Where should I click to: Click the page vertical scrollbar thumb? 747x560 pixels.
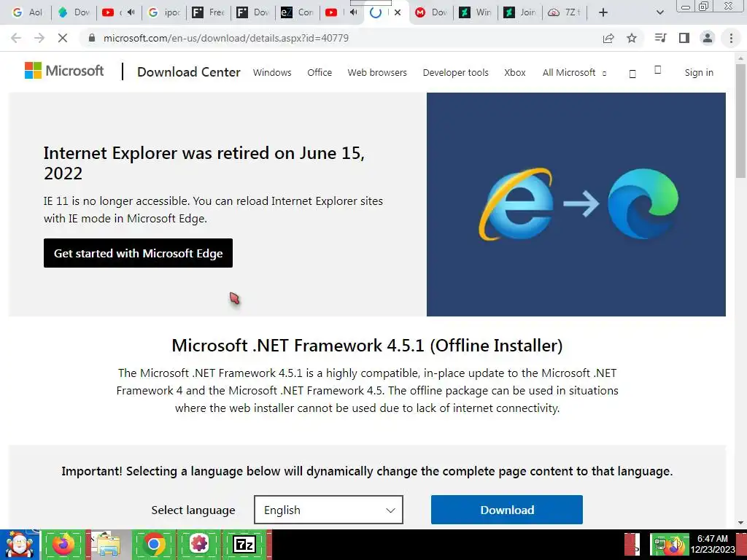741,122
